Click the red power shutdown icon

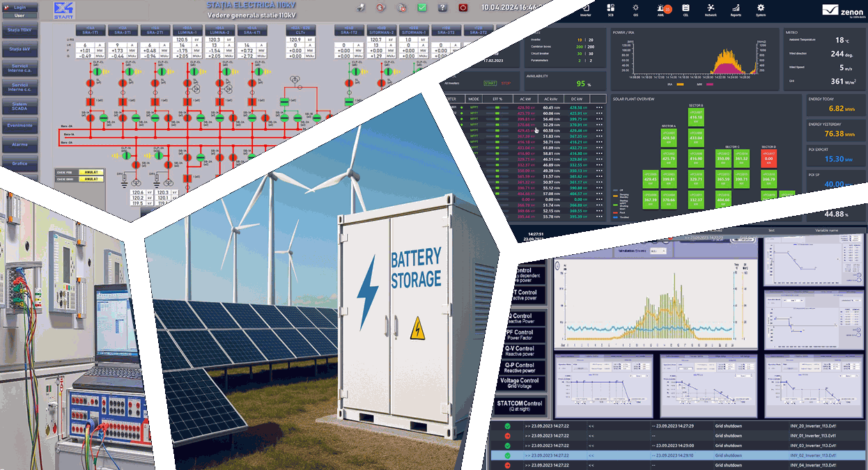point(463,8)
